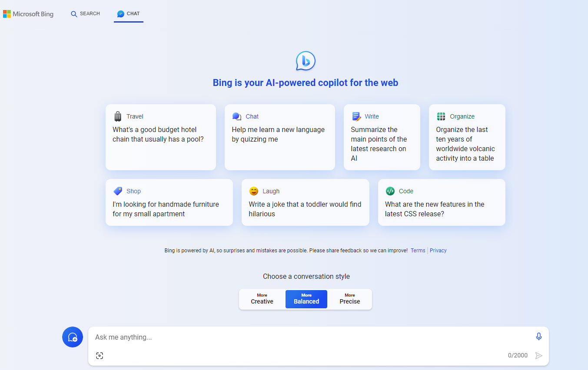The width and height of the screenshot is (588, 370).
Task: Click the Bing chat logo icon
Action: point(306,61)
